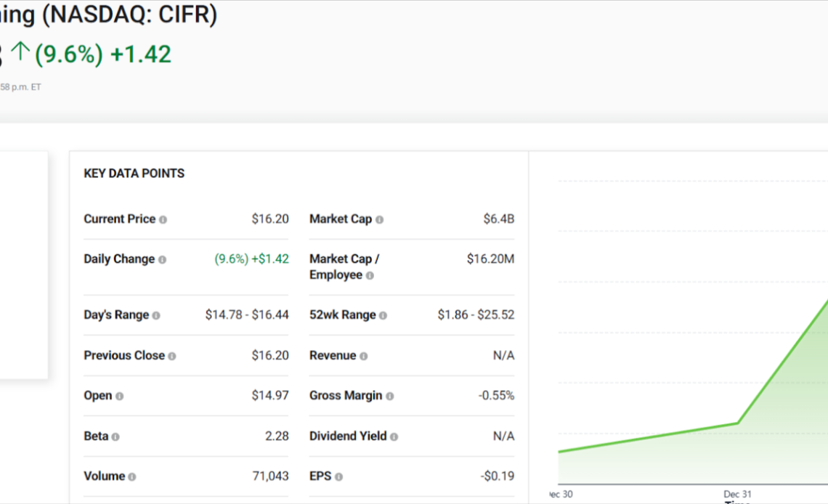Click info icon next to Volume
This screenshot has width=828, height=504.
pyautogui.click(x=132, y=477)
